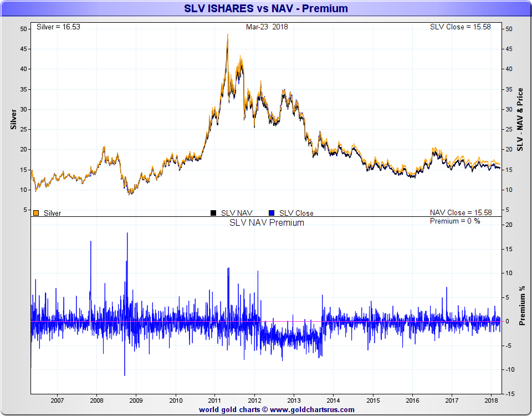The height and width of the screenshot is (416, 532).
Task: Click the 'Silver' left y-axis title
Action: (13, 119)
